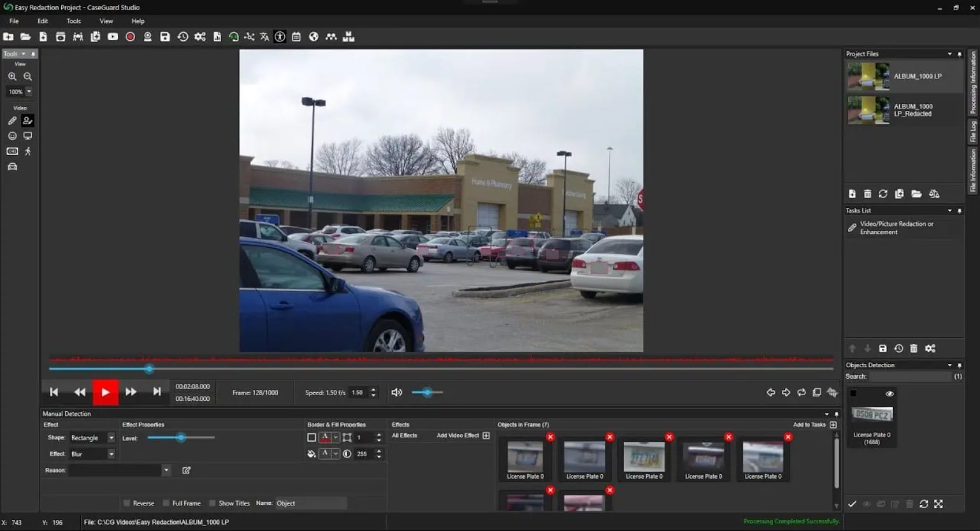980x531 pixels.
Task: Open the Shape Rectangle dropdown
Action: click(x=111, y=438)
